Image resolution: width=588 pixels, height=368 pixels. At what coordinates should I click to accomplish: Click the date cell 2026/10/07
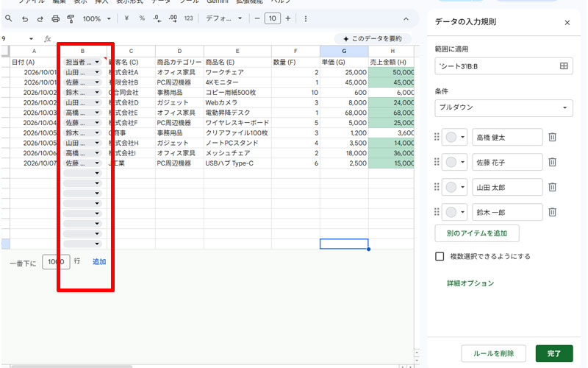[34, 163]
